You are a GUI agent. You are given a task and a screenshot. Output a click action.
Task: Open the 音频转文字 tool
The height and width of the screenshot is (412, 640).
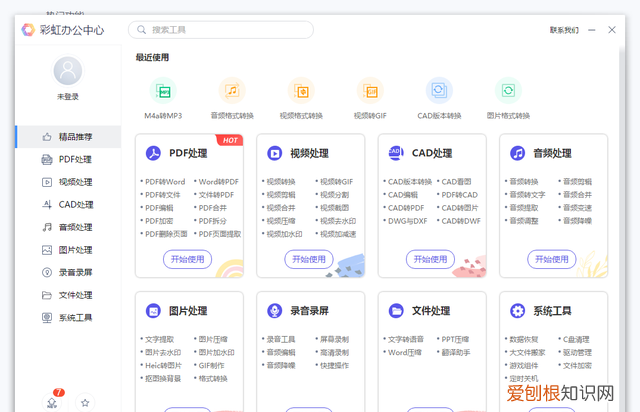[x=527, y=195]
